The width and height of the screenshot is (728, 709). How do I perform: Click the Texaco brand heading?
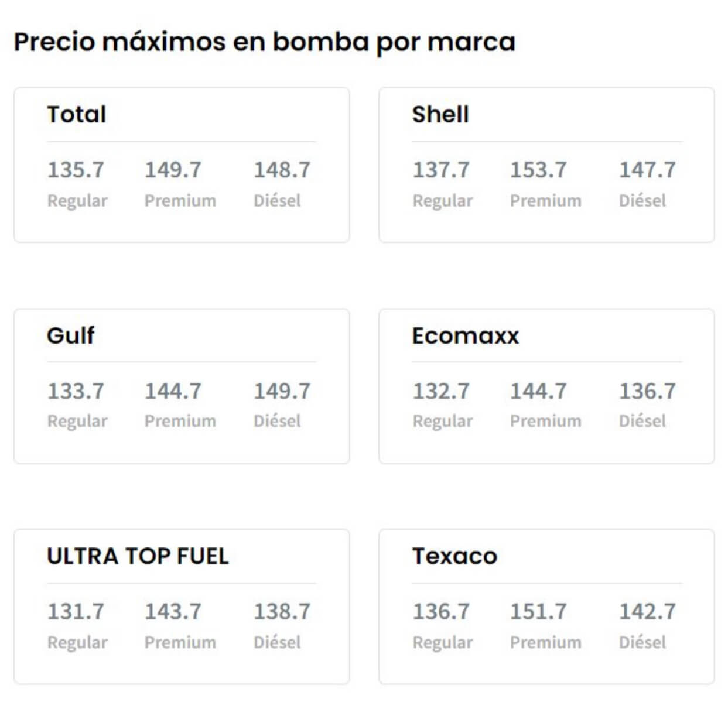454,556
